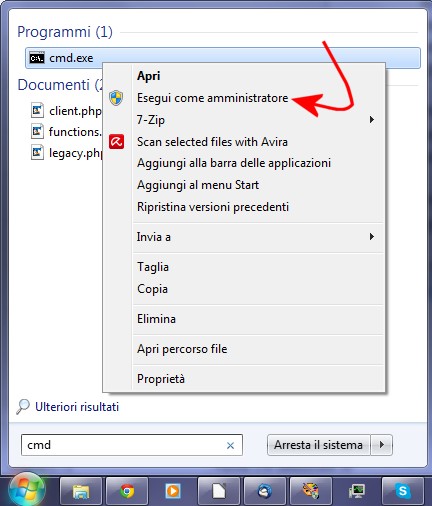The height and width of the screenshot is (506, 432).
Task: Open the Ulteriori risultati link
Action: (x=77, y=407)
